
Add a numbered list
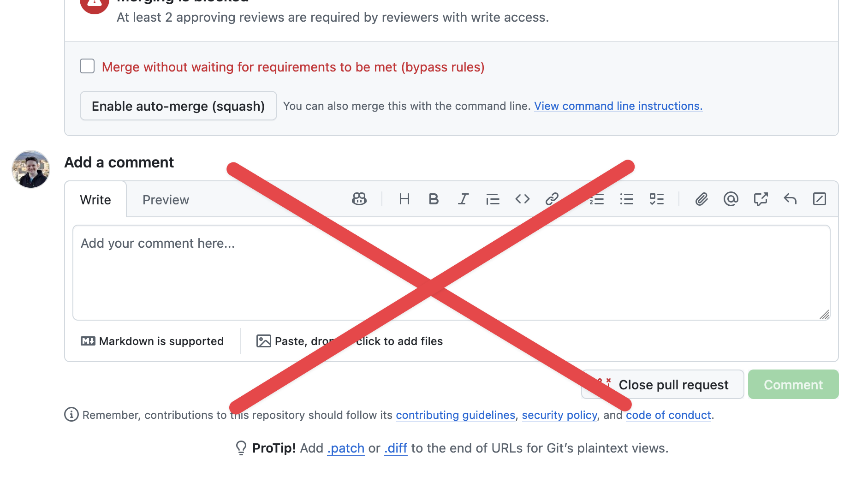pos(596,199)
